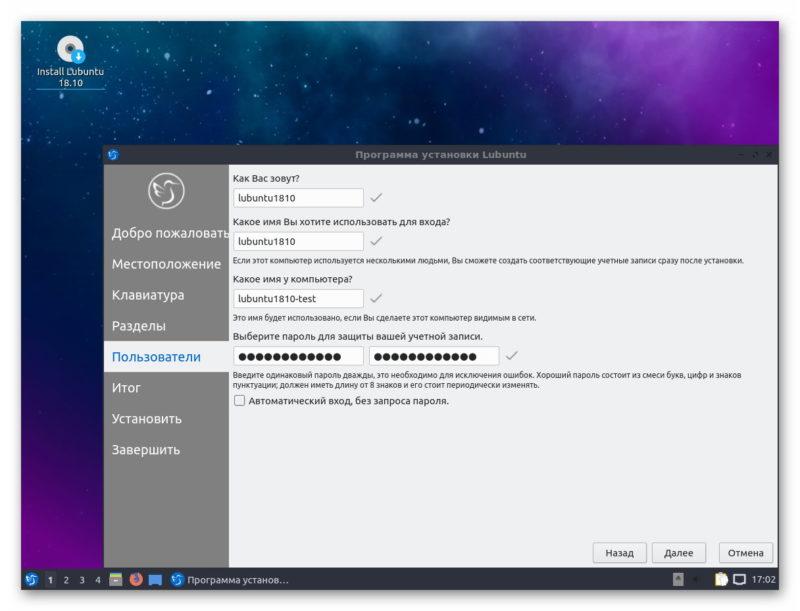Click the computer name input field
Image resolution: width=800 pixels, height=611 pixels.
(298, 298)
